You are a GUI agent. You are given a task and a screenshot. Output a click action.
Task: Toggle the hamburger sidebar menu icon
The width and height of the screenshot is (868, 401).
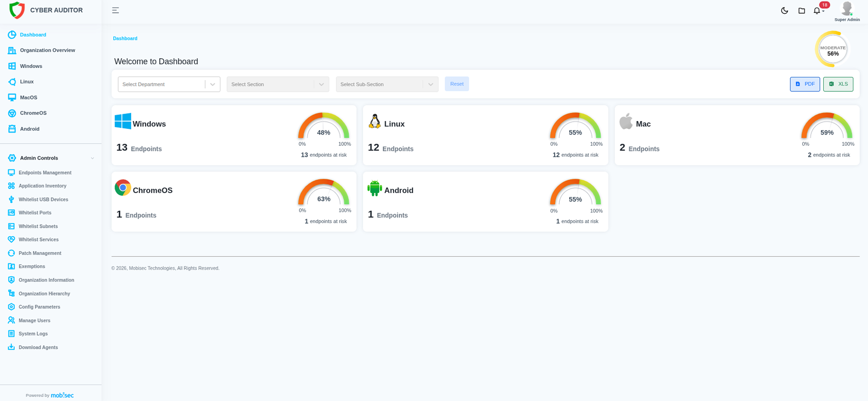[116, 10]
